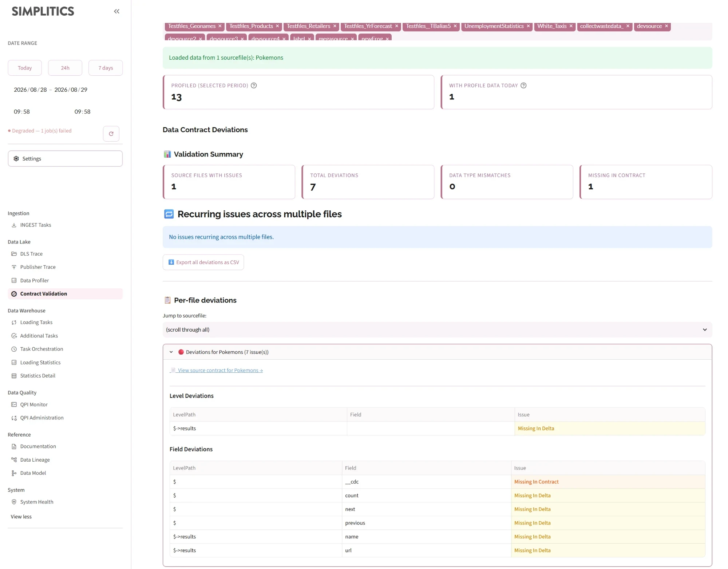728x569 pixels.
Task: Click the Statistics Detail table icon
Action: [x=14, y=376]
